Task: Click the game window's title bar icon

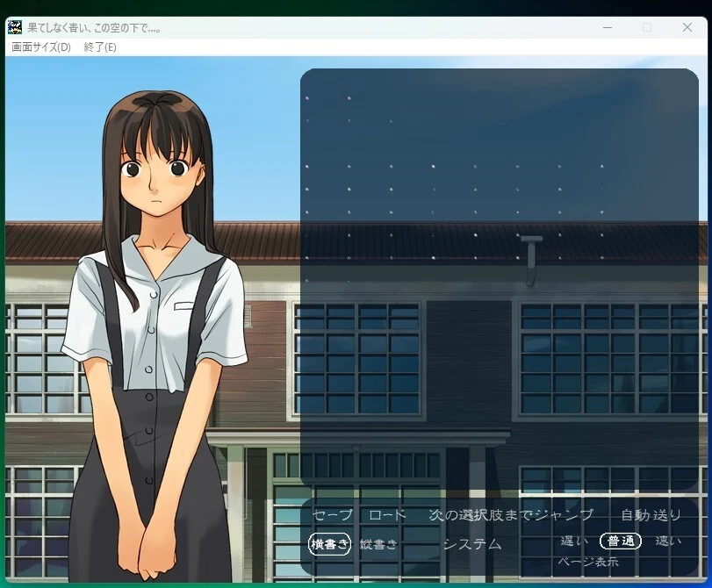Action: [15, 27]
